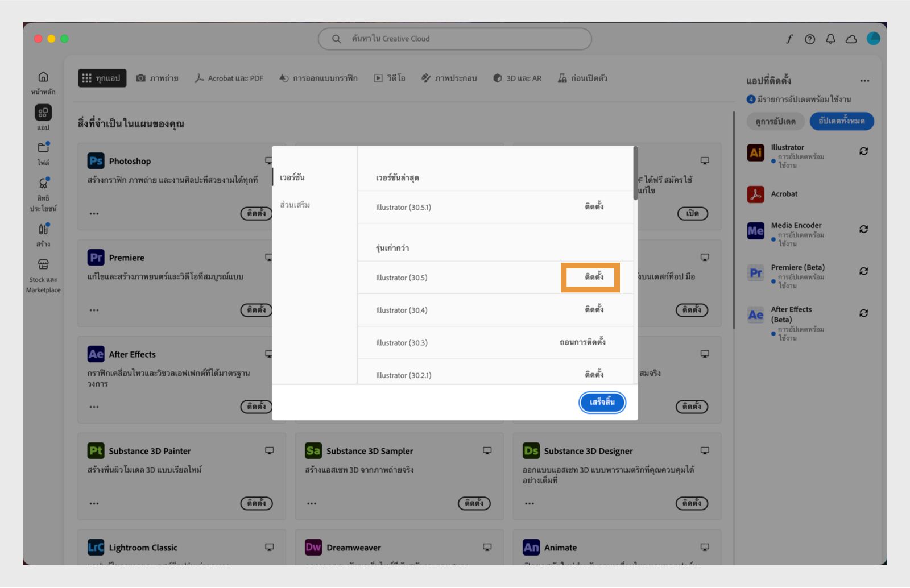
Task: Open Premiere card more options ellipsis
Action: pos(94,310)
